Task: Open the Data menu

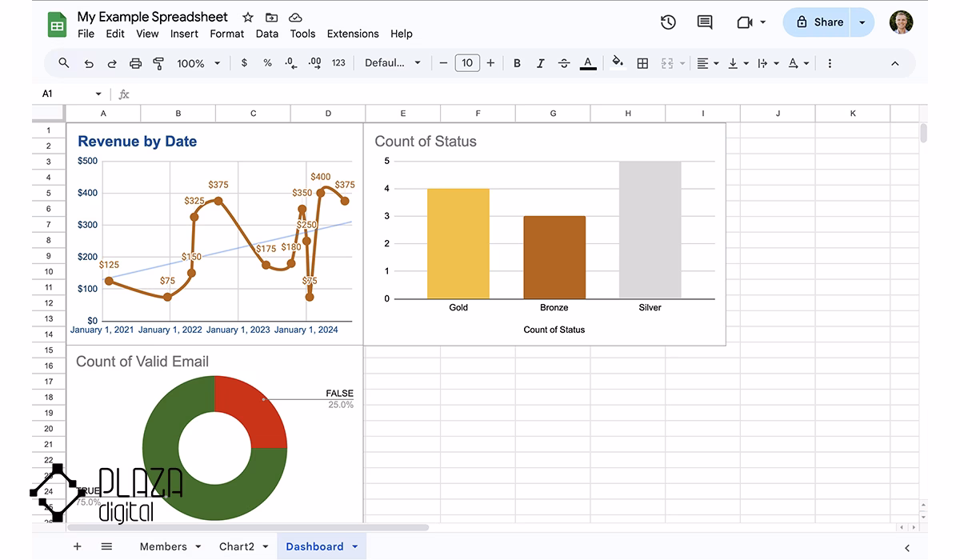Action: [x=267, y=34]
